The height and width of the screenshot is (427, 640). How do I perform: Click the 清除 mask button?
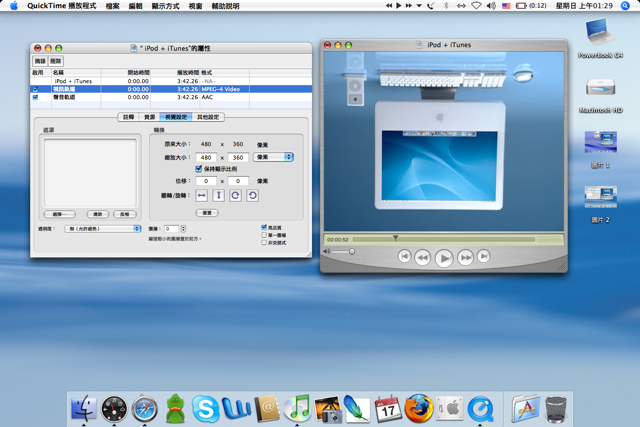[x=98, y=214]
